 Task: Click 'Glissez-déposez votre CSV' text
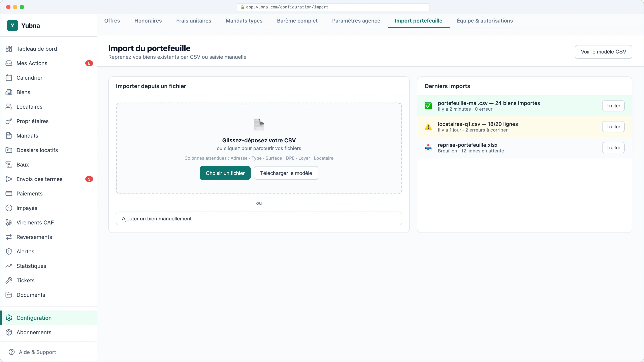tap(259, 140)
